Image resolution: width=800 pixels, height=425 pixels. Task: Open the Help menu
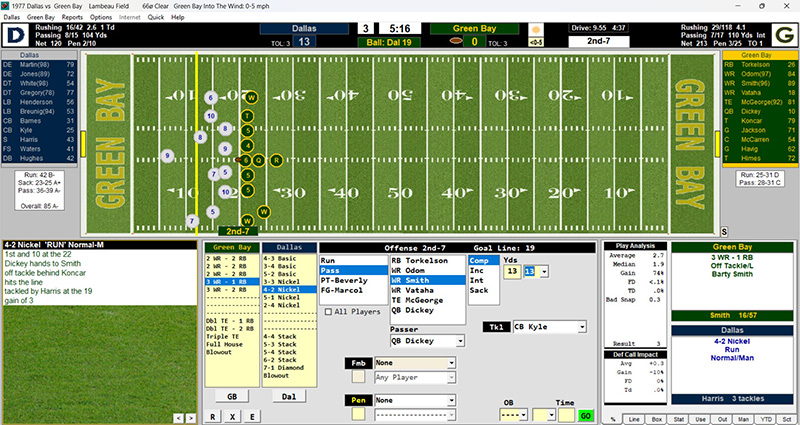pos(178,17)
